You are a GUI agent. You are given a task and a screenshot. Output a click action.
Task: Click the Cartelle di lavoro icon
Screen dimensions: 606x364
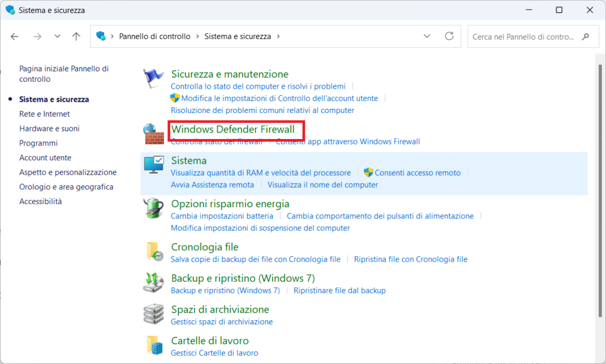click(x=154, y=345)
